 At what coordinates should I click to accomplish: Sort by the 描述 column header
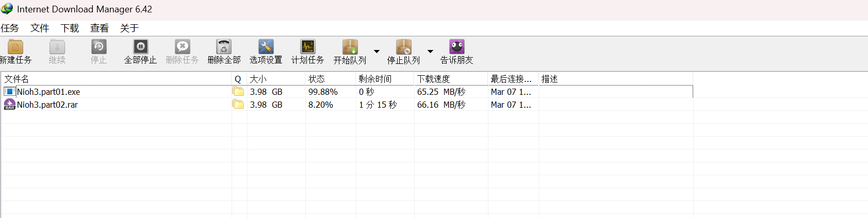[616, 79]
